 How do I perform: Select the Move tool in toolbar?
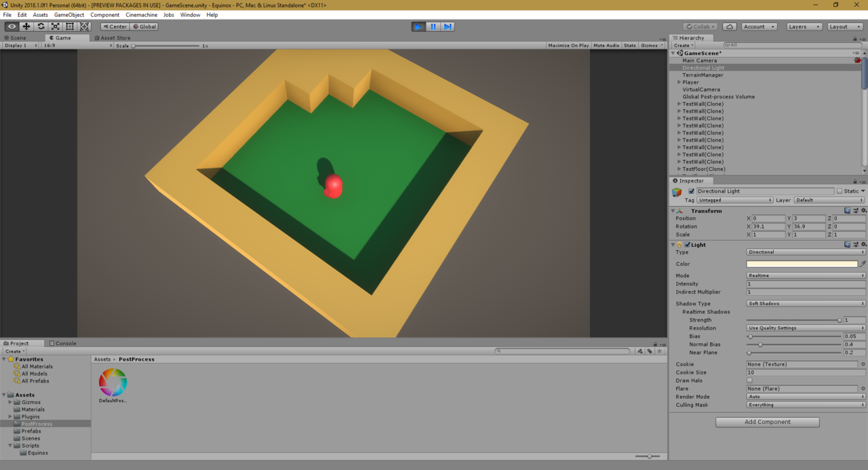[x=26, y=26]
